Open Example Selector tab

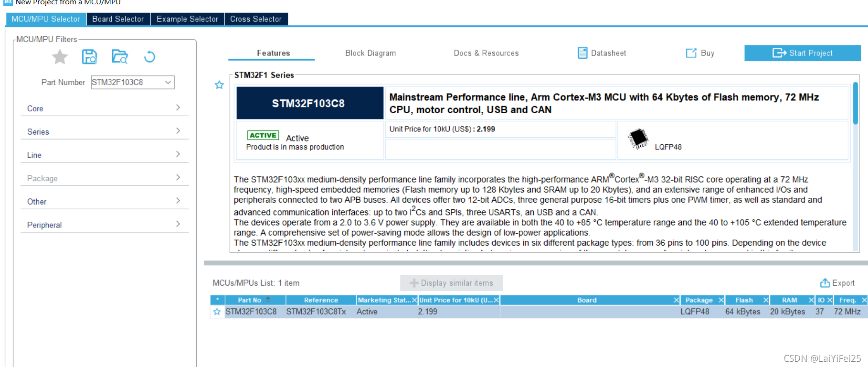tap(187, 19)
